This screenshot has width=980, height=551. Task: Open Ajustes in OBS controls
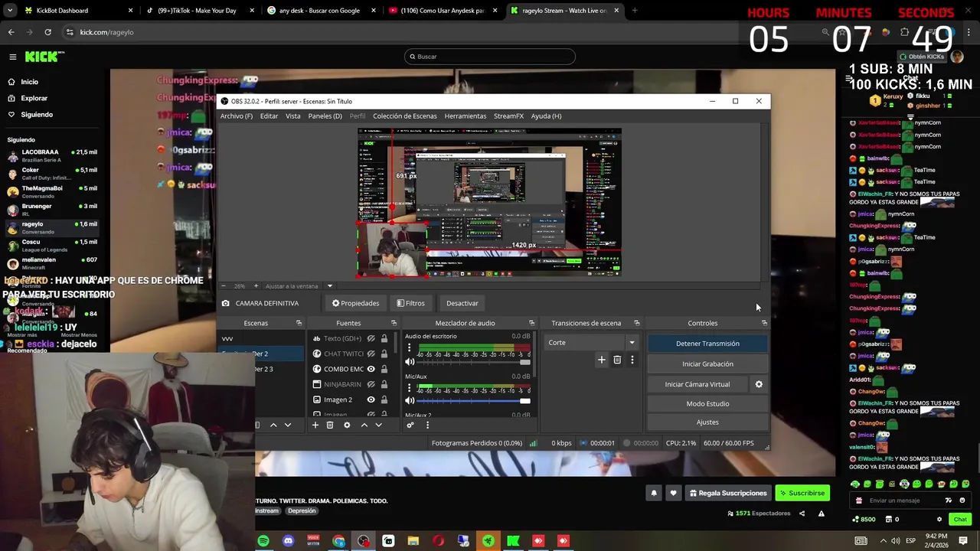point(707,422)
